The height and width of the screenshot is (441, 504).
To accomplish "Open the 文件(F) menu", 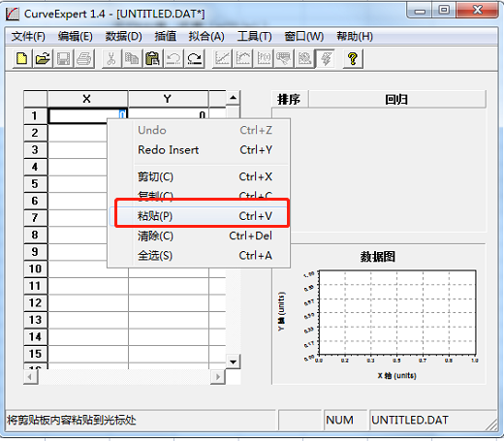I will point(28,36).
